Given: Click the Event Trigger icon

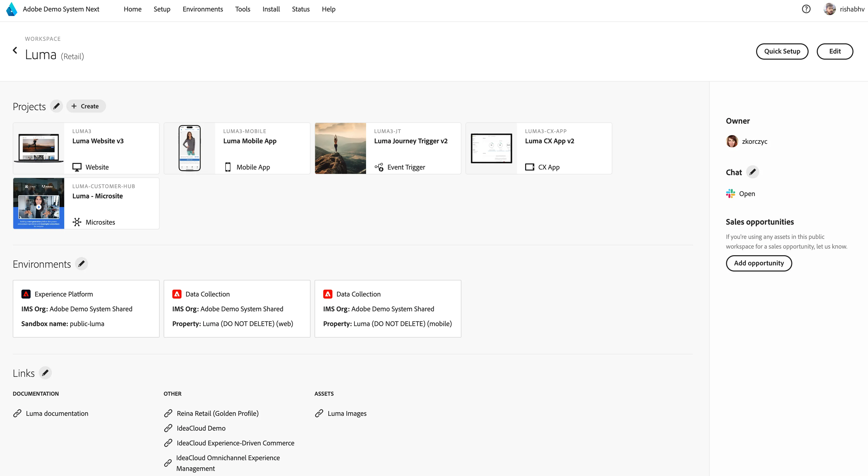Looking at the screenshot, I should coord(379,167).
